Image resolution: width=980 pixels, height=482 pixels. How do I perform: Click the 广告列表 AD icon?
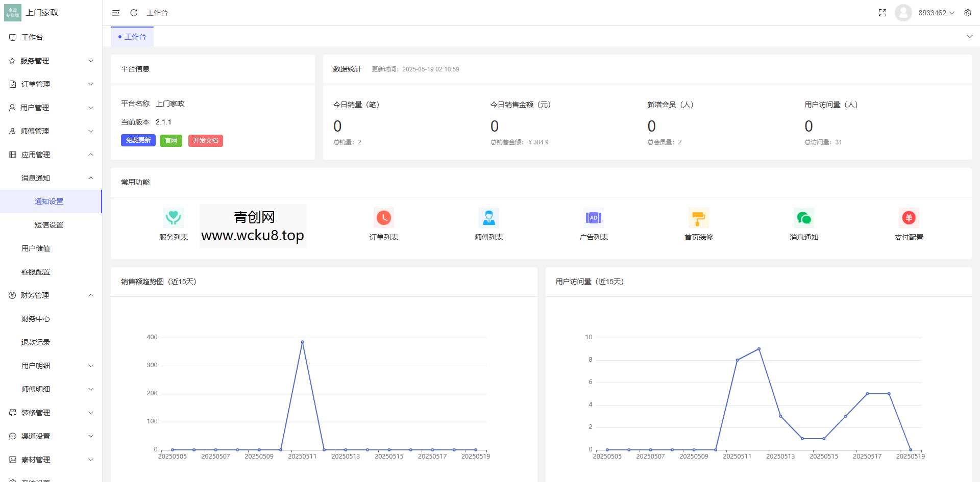[x=594, y=218]
